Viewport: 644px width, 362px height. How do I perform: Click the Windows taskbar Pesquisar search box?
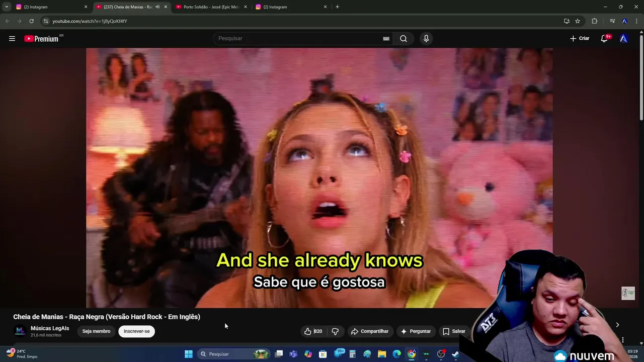tap(234, 354)
